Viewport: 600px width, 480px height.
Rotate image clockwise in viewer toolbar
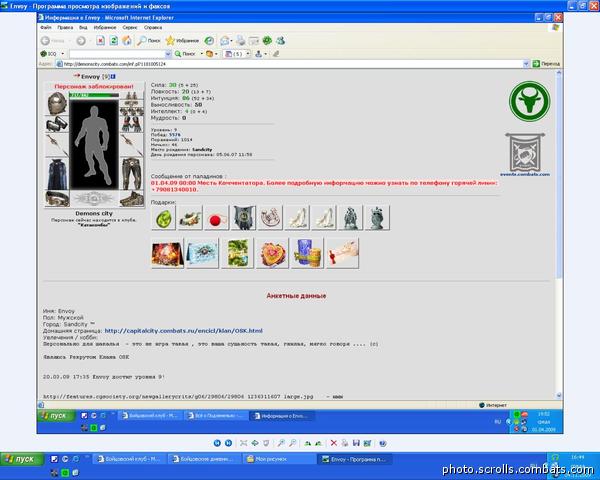(x=307, y=443)
